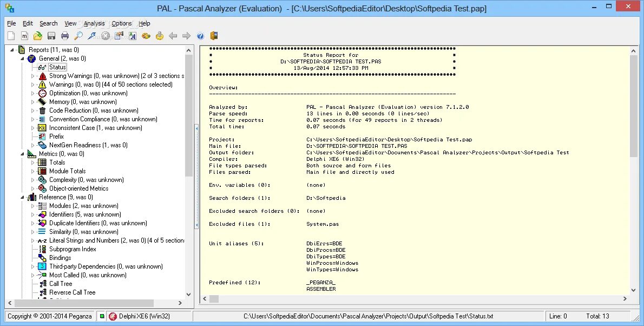Click the 'Total: 13' status bar entry

tap(597, 316)
